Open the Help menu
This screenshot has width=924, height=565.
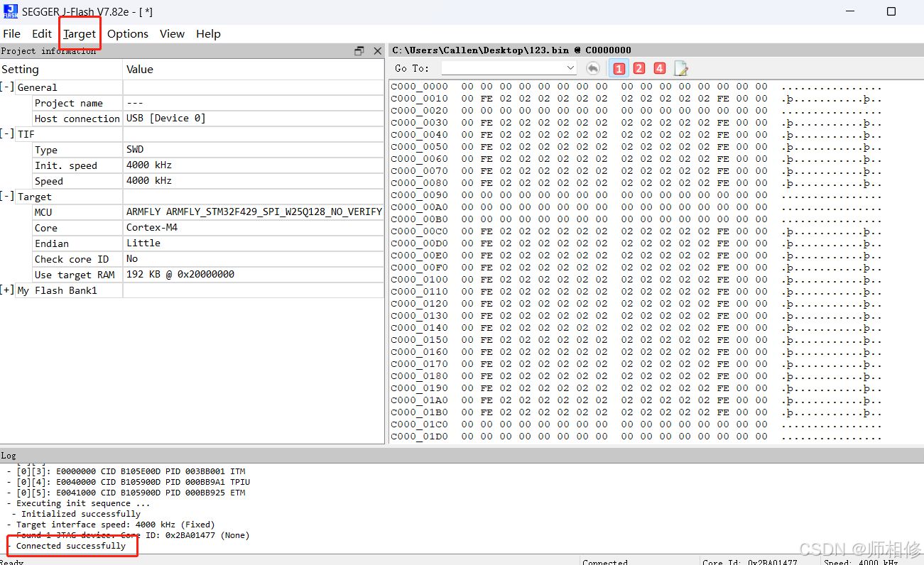(208, 33)
